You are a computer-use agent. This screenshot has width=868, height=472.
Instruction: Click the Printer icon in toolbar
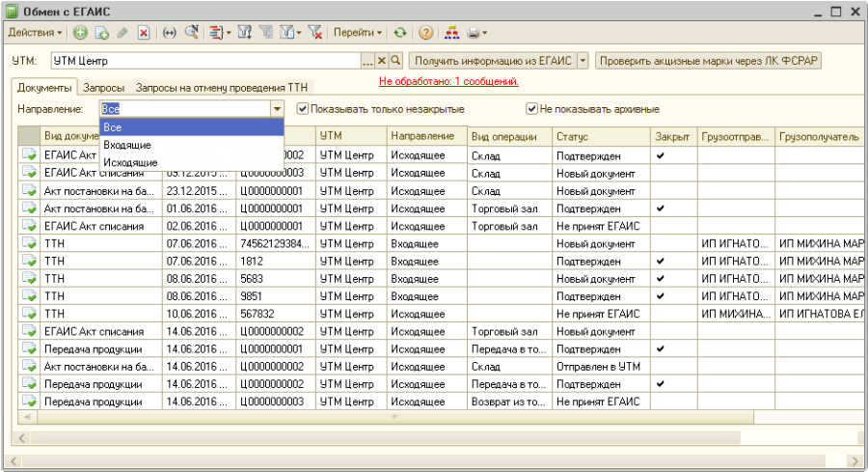[x=473, y=33]
